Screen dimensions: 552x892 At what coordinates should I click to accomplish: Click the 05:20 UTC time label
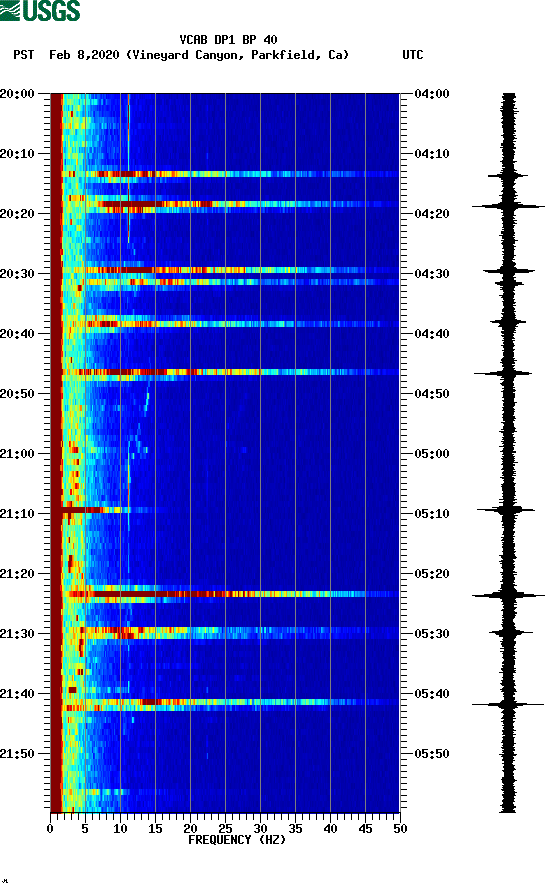point(432,574)
